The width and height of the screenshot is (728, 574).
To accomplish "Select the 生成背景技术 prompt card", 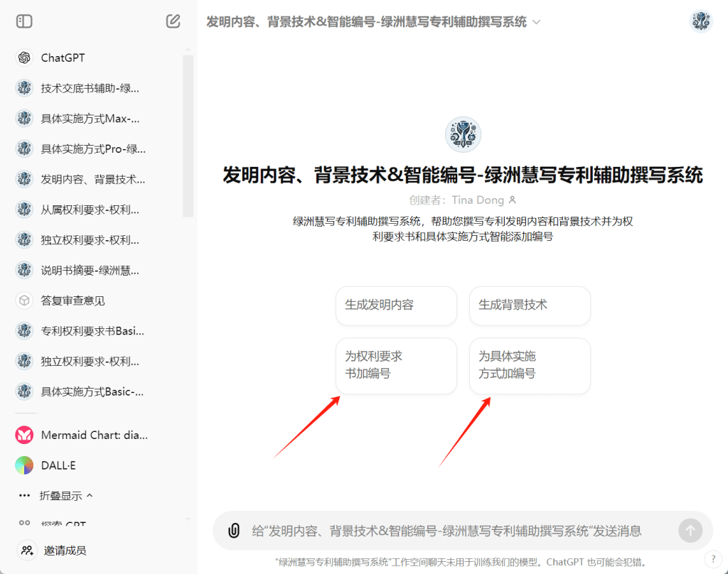I will [x=530, y=305].
